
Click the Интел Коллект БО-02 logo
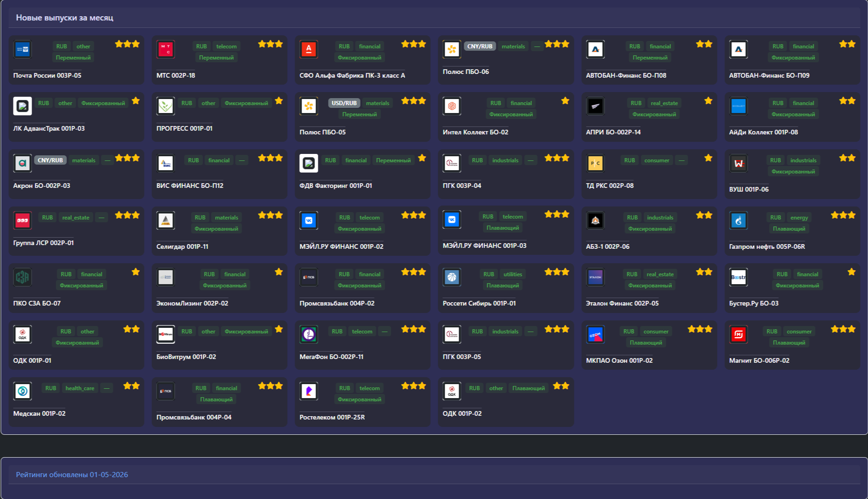pos(452,106)
